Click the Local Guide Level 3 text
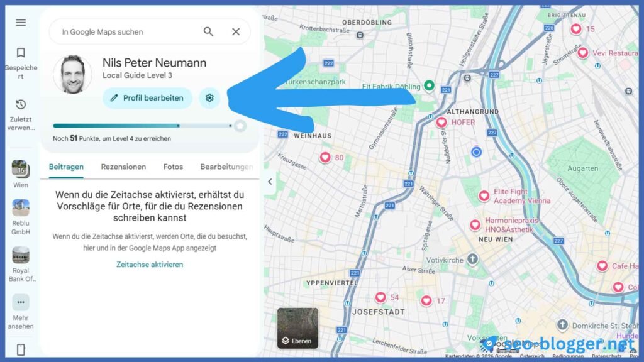The height and width of the screenshot is (362, 644). coord(137,75)
